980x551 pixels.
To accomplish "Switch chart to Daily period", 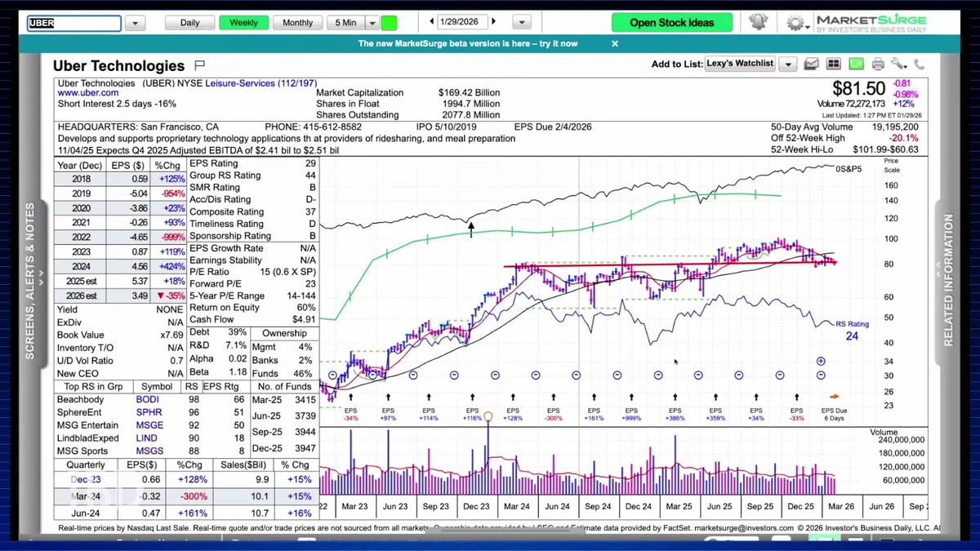I will (189, 23).
